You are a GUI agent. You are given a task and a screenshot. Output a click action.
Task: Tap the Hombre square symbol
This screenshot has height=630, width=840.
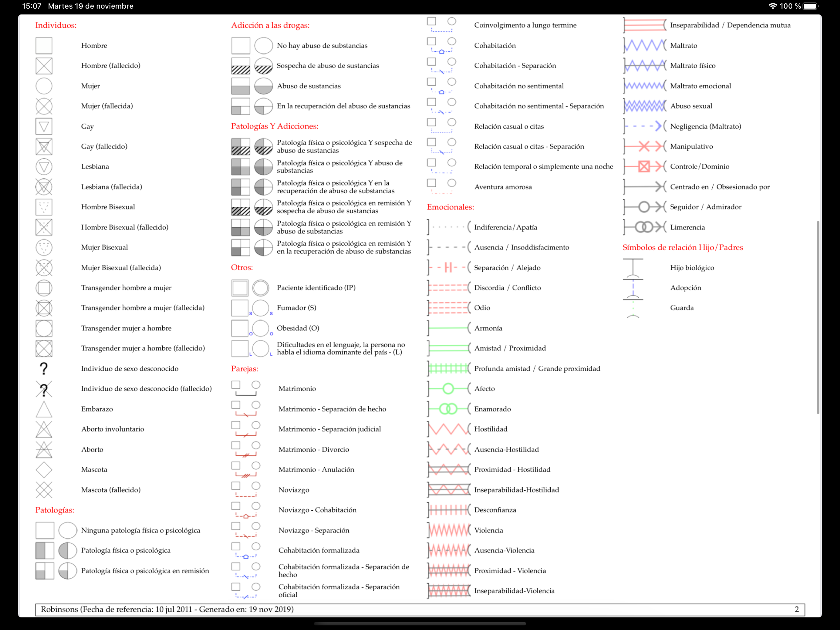tap(44, 46)
